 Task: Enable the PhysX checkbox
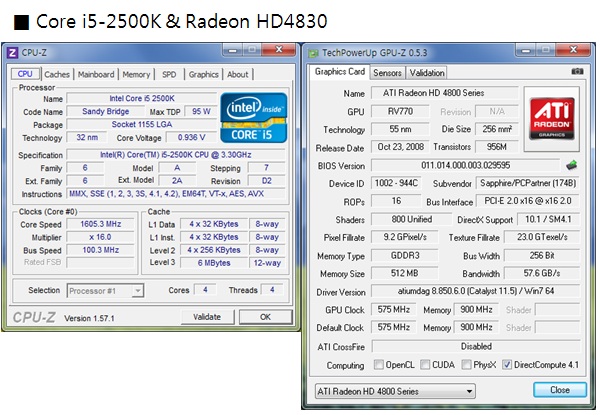point(466,365)
